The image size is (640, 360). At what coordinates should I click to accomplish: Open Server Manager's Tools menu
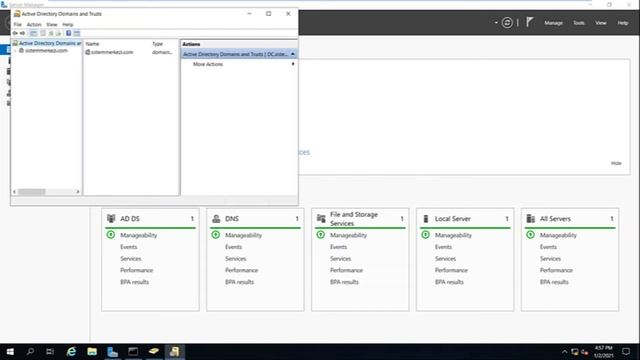tap(578, 23)
